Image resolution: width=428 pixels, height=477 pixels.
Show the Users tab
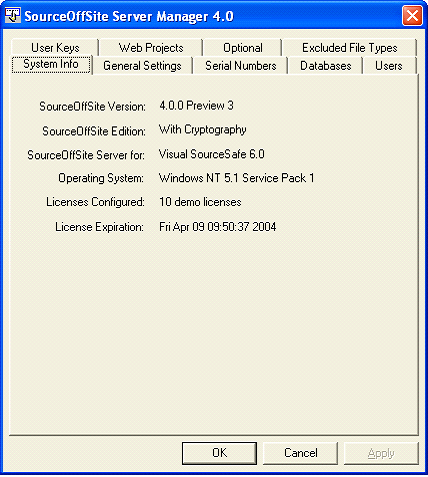pos(389,66)
